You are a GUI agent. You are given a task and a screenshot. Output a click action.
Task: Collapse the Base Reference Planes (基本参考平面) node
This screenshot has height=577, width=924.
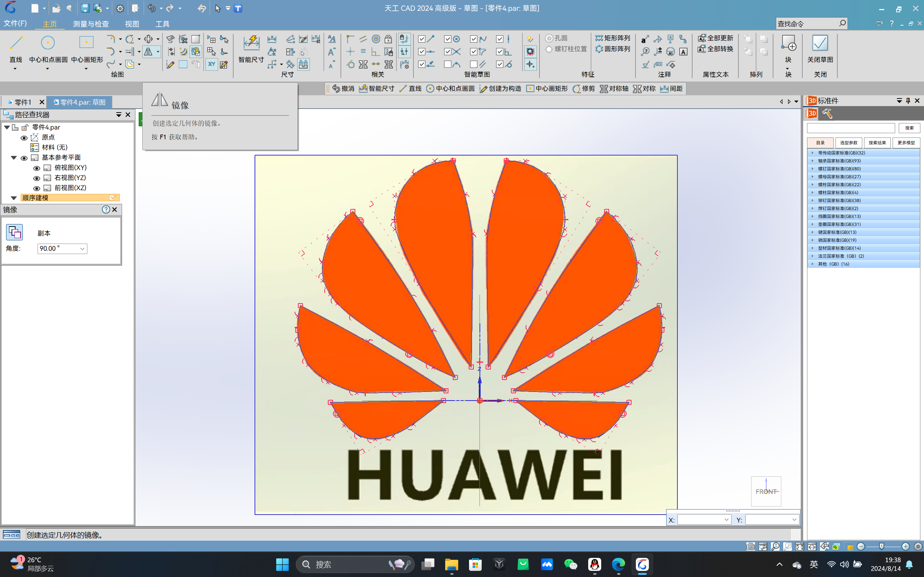pyautogui.click(x=14, y=158)
